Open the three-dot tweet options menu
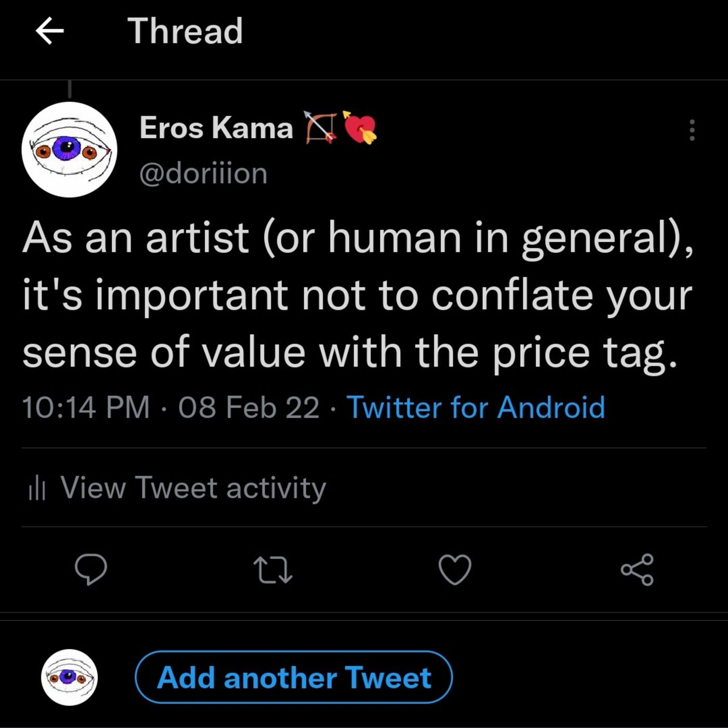The height and width of the screenshot is (728, 728). point(692,130)
